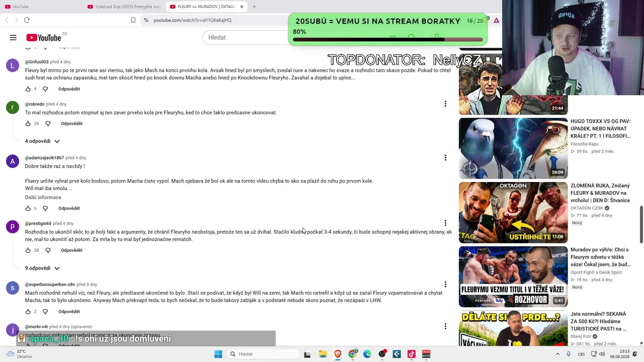The height and width of the screenshot is (362, 644).
Task: Like the comment by @Grifus003
Action: click(28, 89)
